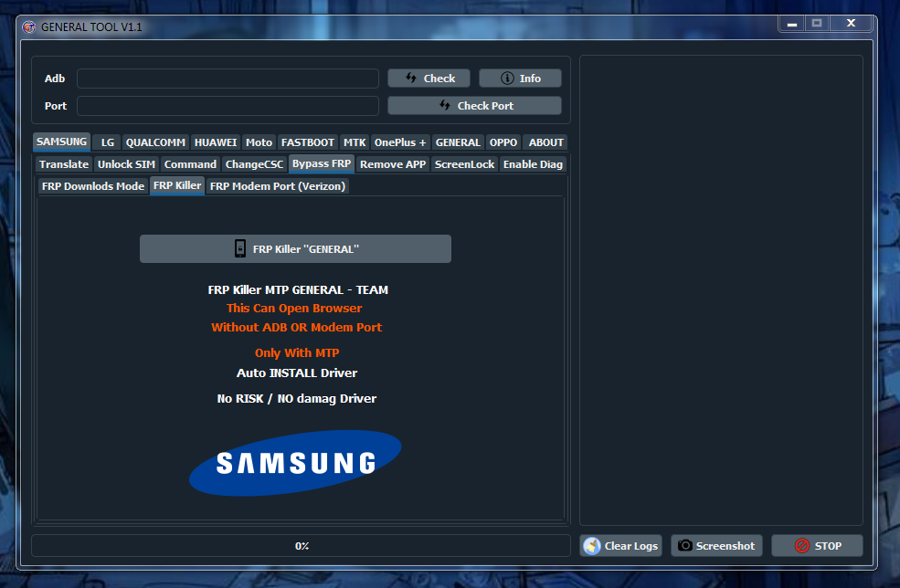Switch to the LG tab
900x588 pixels.
coord(107,142)
